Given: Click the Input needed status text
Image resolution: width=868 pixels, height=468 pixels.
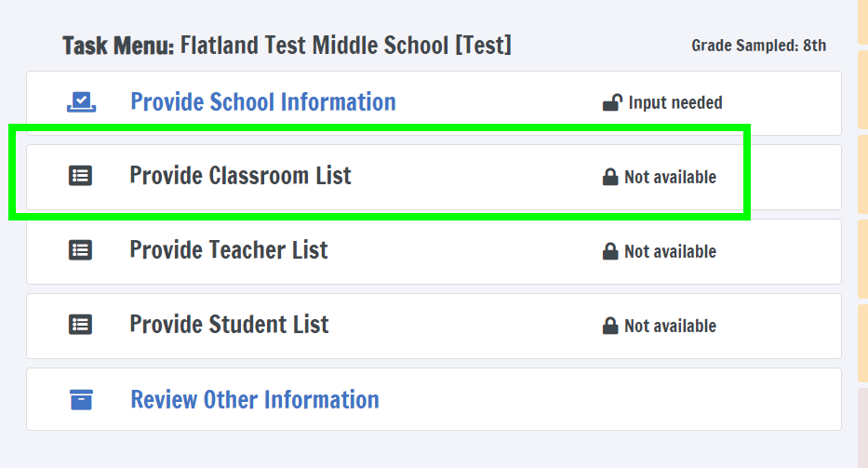Looking at the screenshot, I should [x=675, y=103].
